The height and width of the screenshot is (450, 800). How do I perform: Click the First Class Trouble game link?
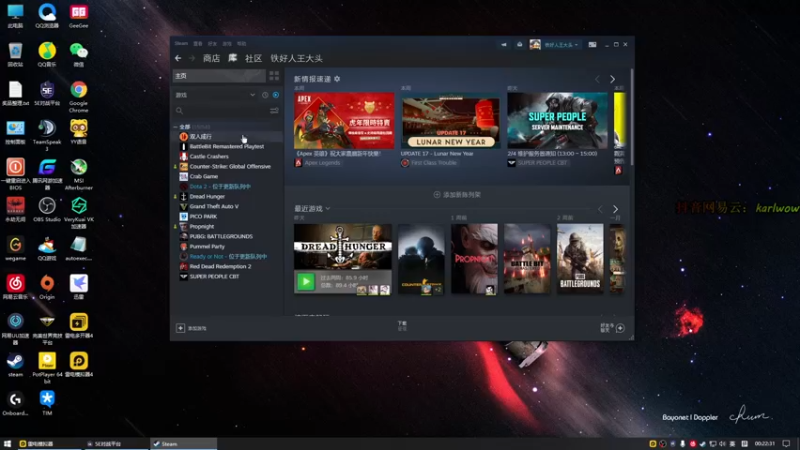[x=434, y=163]
